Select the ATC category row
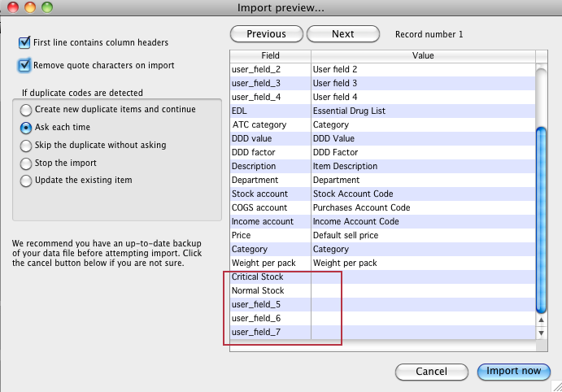This screenshot has width=562, height=392. tap(383, 124)
